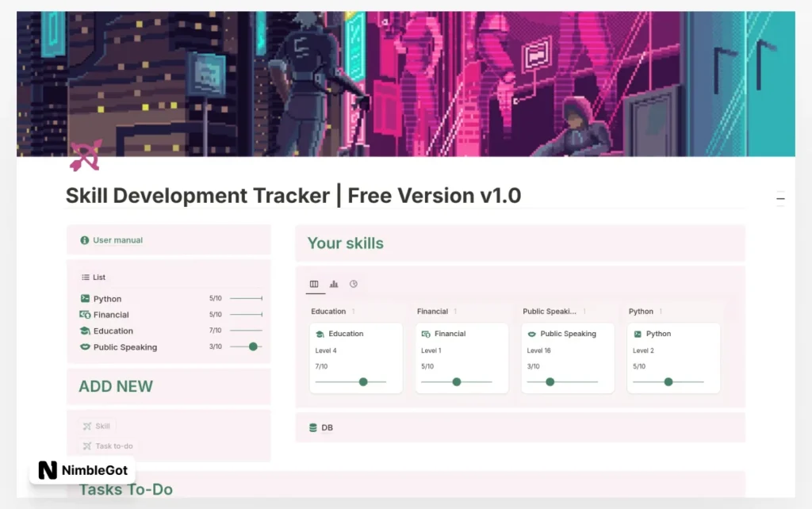Click the count next to Education column
The height and width of the screenshot is (509, 812).
(354, 312)
